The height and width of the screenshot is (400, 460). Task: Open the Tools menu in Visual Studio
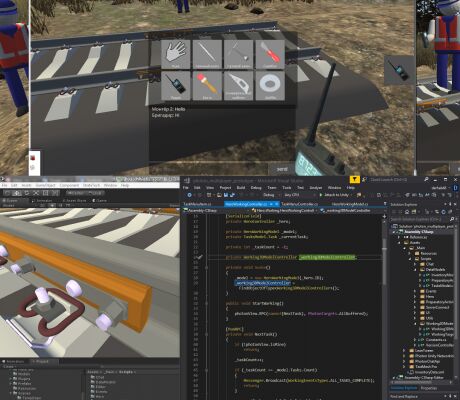[286, 188]
